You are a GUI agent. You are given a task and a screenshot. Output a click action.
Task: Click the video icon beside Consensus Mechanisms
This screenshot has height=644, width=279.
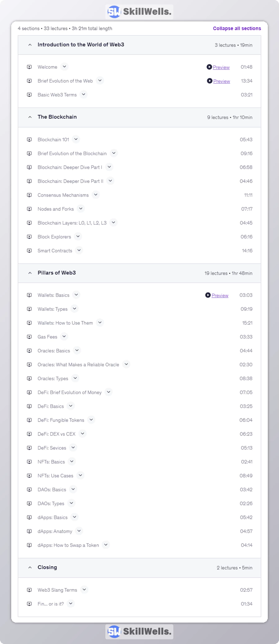pos(29,195)
